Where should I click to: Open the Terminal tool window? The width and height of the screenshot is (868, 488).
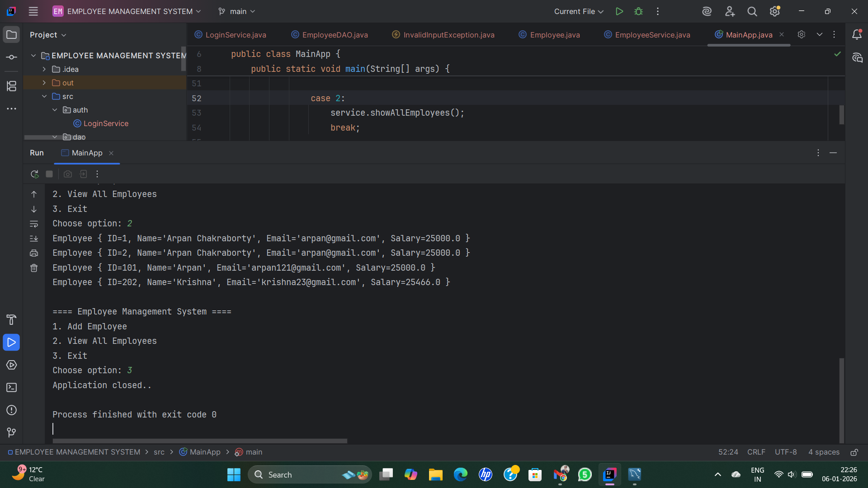(x=11, y=387)
